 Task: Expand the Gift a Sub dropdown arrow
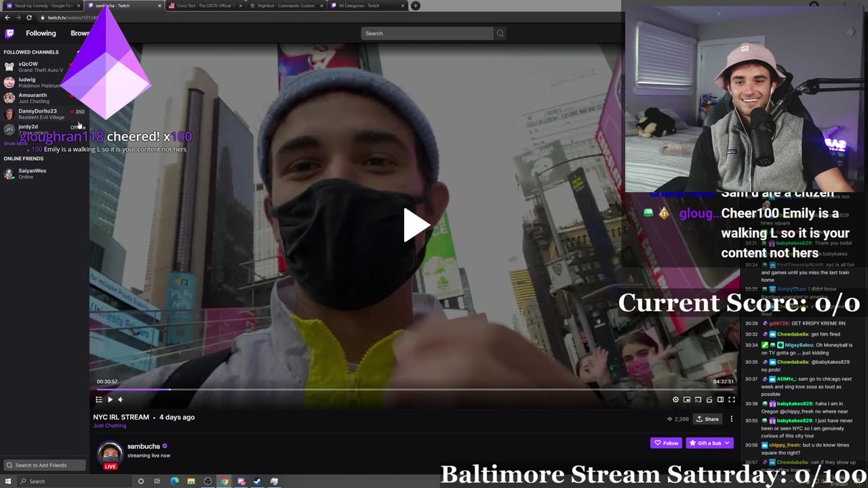pos(728,443)
